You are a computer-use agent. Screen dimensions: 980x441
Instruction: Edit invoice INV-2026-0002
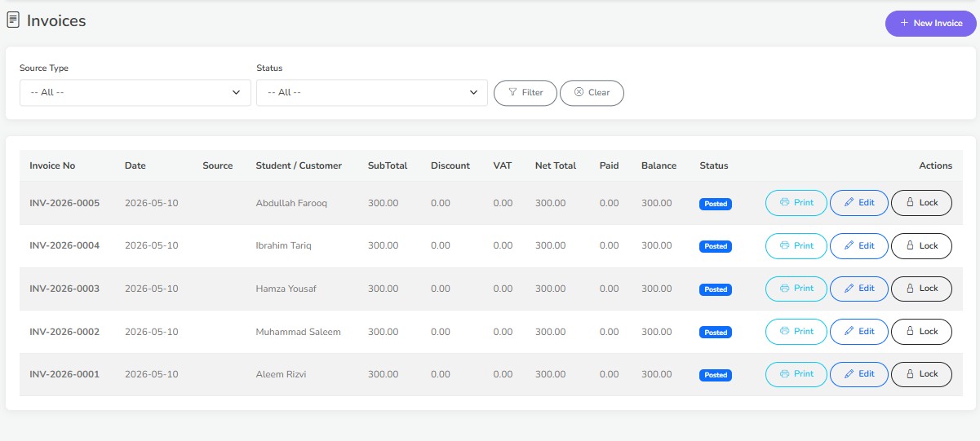click(x=859, y=332)
